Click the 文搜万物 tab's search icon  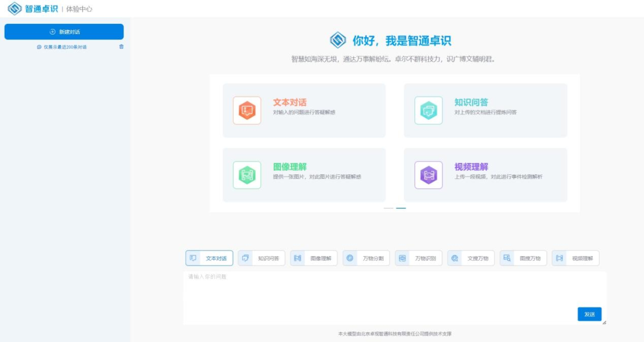454,258
